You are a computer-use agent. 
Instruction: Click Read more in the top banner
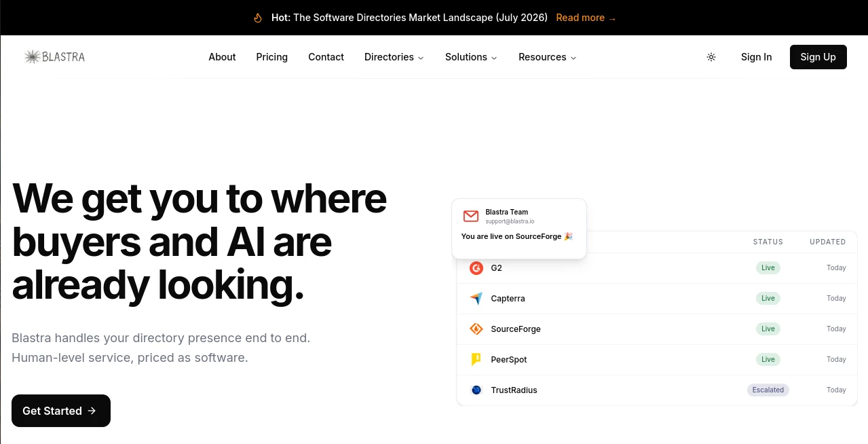(586, 18)
